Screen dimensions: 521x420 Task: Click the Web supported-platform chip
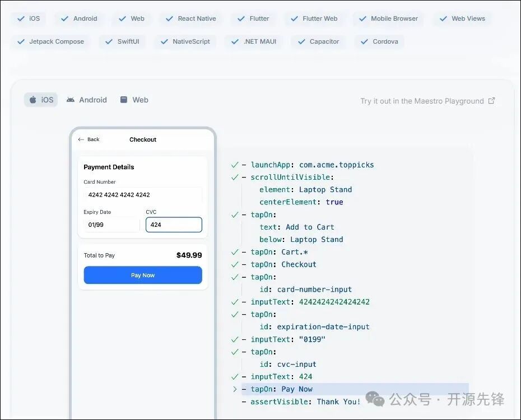point(132,18)
